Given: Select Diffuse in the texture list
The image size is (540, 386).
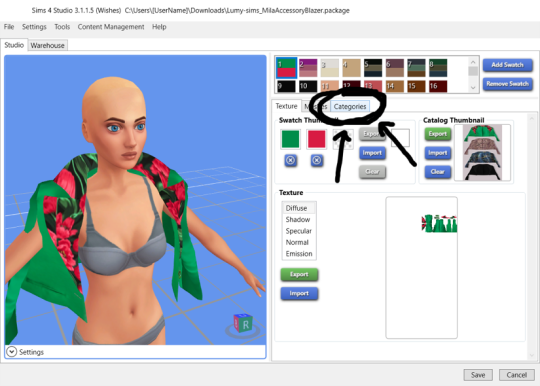Looking at the screenshot, I should (299, 208).
